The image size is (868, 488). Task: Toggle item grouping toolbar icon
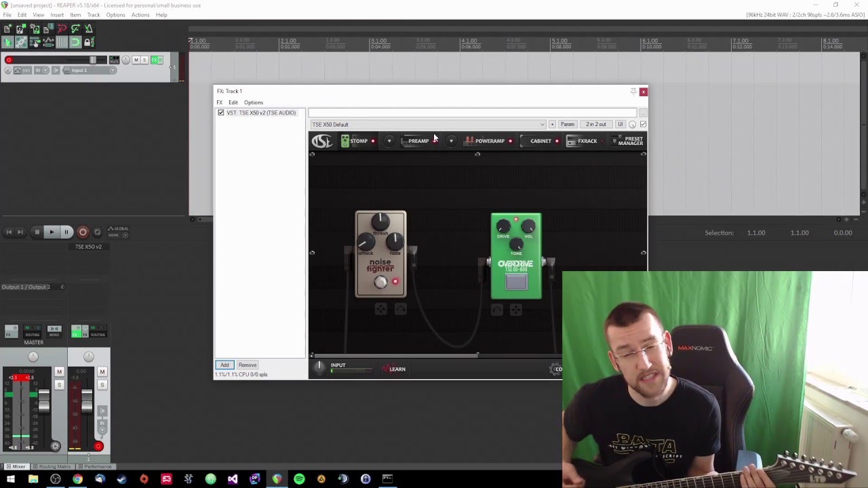pos(21,42)
